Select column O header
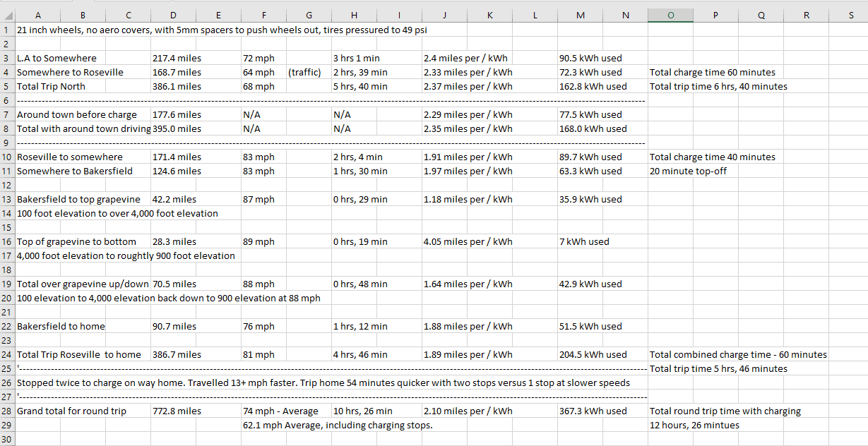 pyautogui.click(x=670, y=16)
